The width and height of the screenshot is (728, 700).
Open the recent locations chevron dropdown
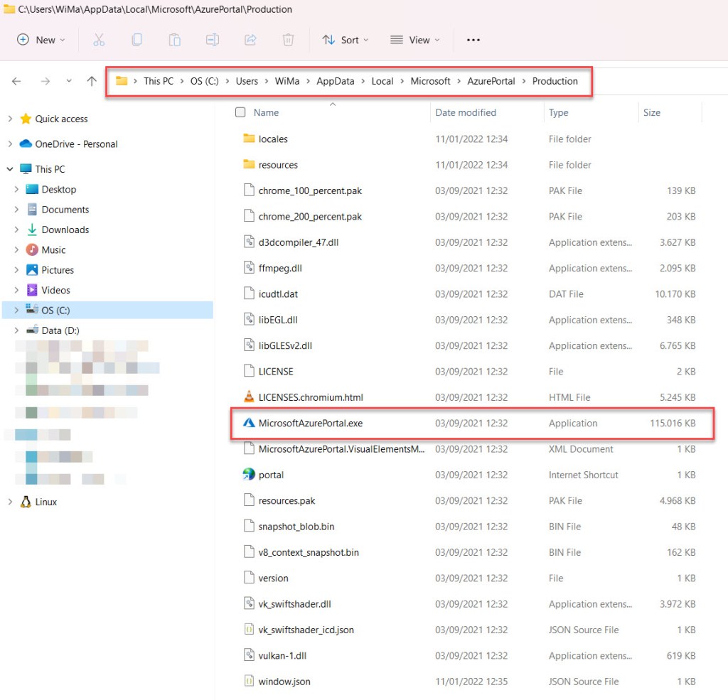tap(69, 81)
